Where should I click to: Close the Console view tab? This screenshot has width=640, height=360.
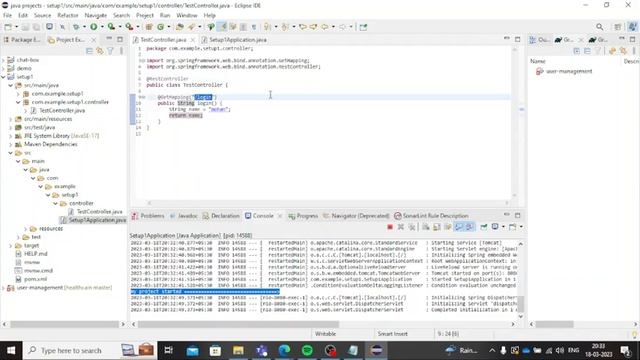pos(280,216)
